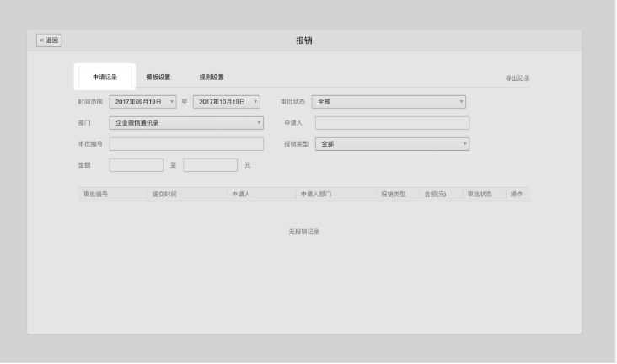Viewport: 617px width, 364px height.
Task: Click the 时间范围 label
Action: [90, 102]
